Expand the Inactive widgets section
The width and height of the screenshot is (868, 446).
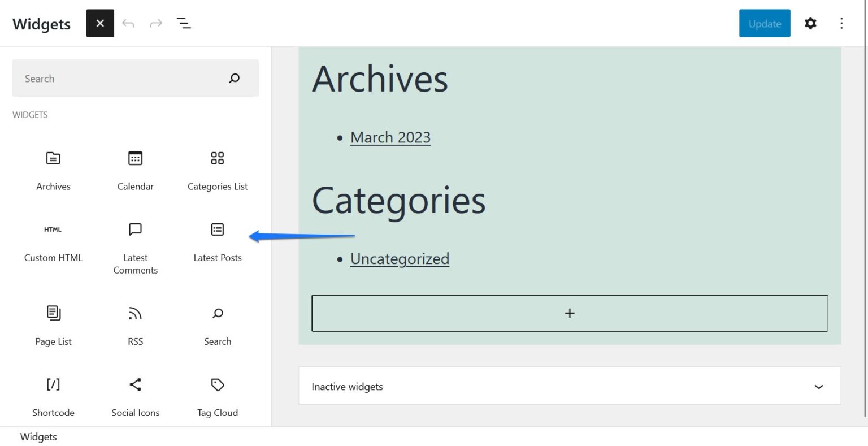click(x=819, y=386)
